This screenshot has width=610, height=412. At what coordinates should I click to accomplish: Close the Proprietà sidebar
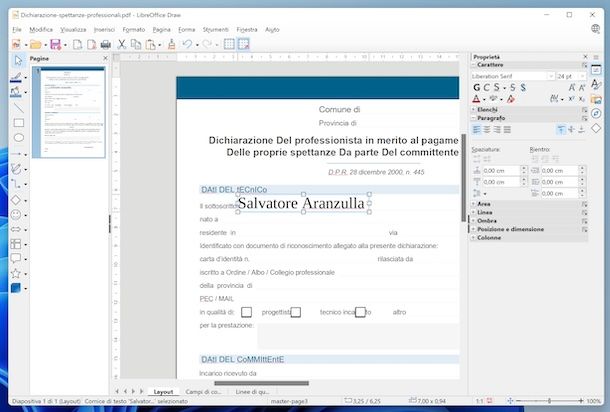(x=585, y=57)
